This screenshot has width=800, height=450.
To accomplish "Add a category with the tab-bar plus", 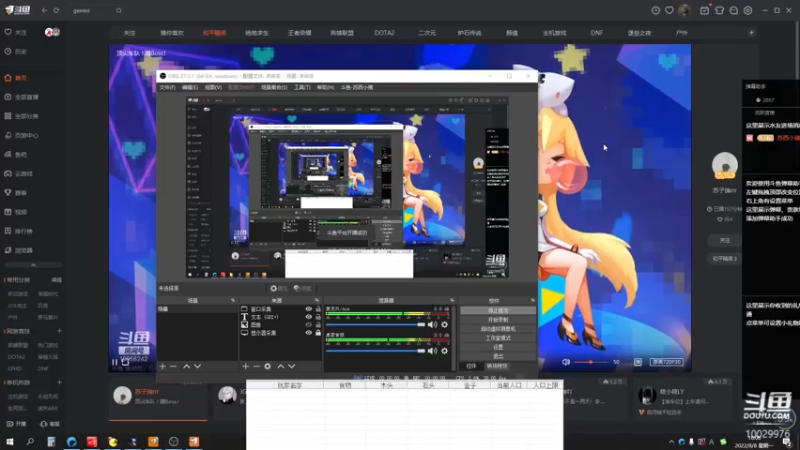I will (x=751, y=33).
